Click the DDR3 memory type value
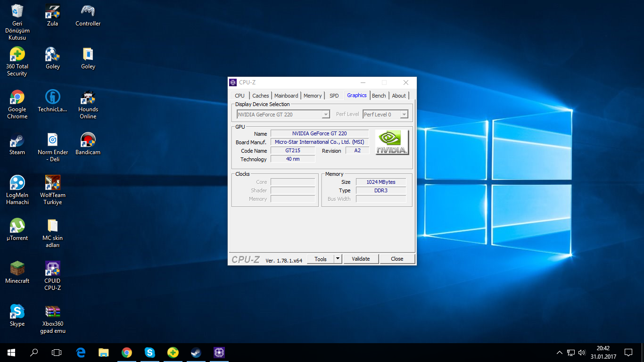The width and height of the screenshot is (644, 362). tap(381, 190)
